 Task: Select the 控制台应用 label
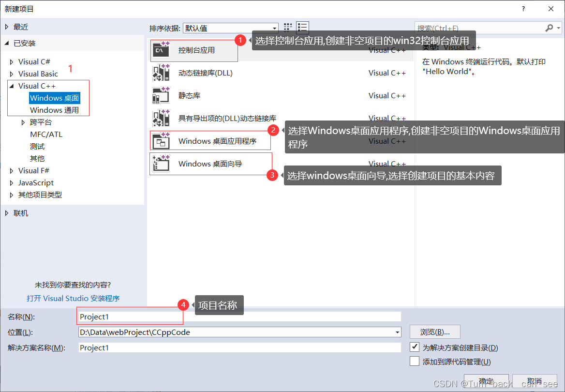coord(196,50)
